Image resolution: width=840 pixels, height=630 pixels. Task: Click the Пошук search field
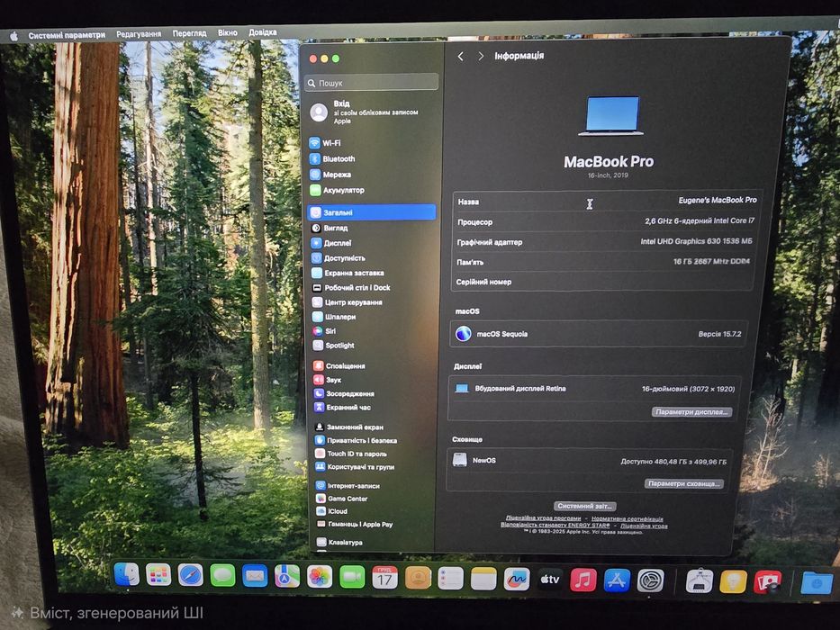click(x=372, y=83)
